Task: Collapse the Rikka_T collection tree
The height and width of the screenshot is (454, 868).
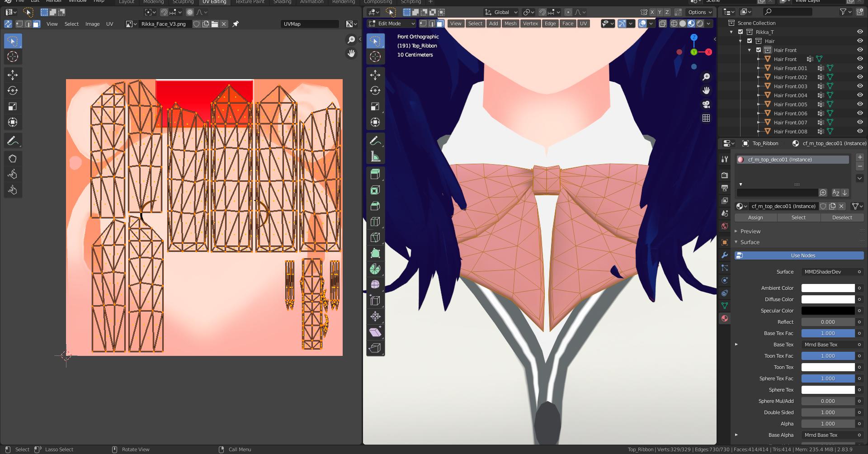Action: (x=731, y=32)
